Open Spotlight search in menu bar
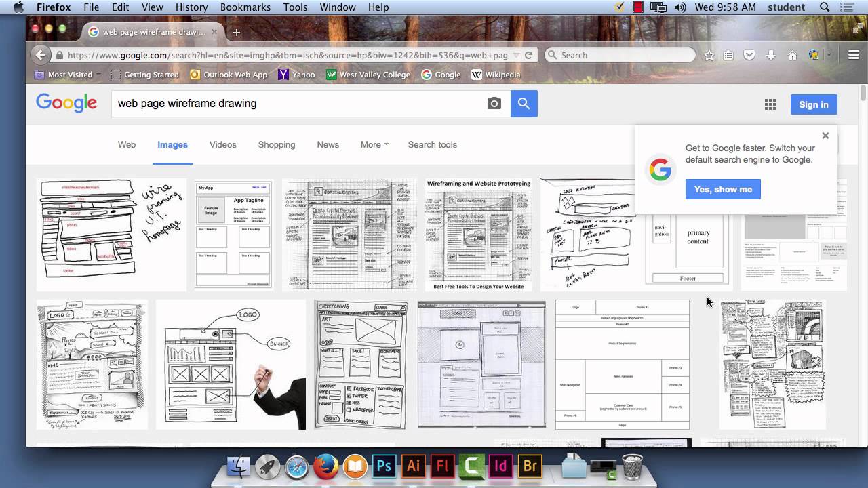The height and width of the screenshot is (488, 868). (825, 7)
